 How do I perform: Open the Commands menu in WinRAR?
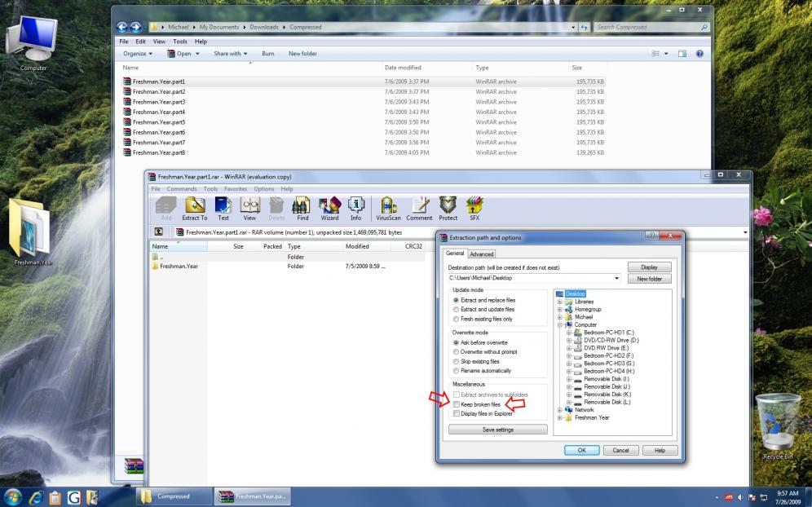[182, 189]
